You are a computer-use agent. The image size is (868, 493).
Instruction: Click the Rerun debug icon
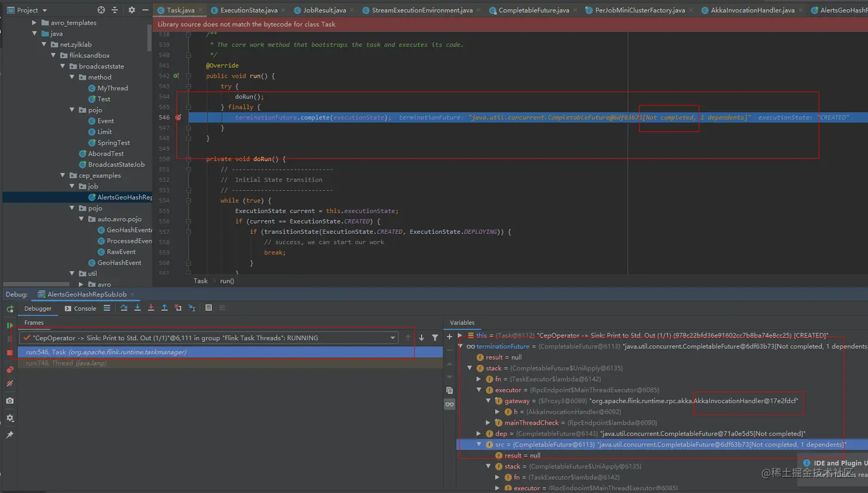[x=10, y=309]
